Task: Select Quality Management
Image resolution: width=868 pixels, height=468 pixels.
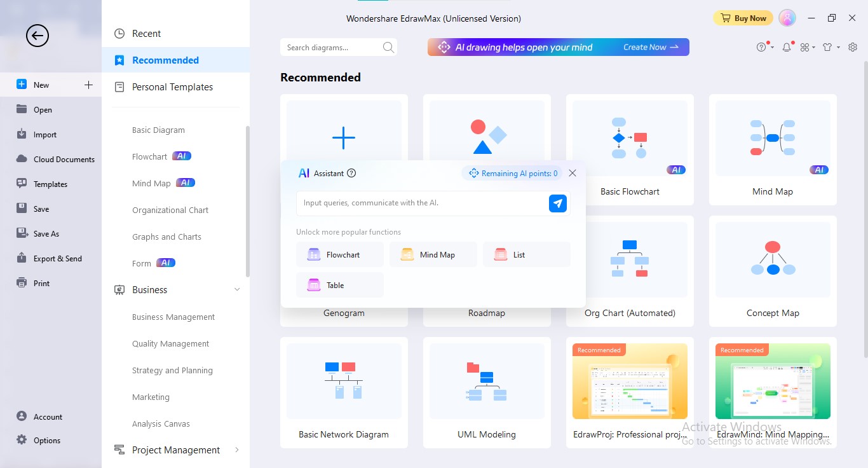Action: pyautogui.click(x=170, y=343)
